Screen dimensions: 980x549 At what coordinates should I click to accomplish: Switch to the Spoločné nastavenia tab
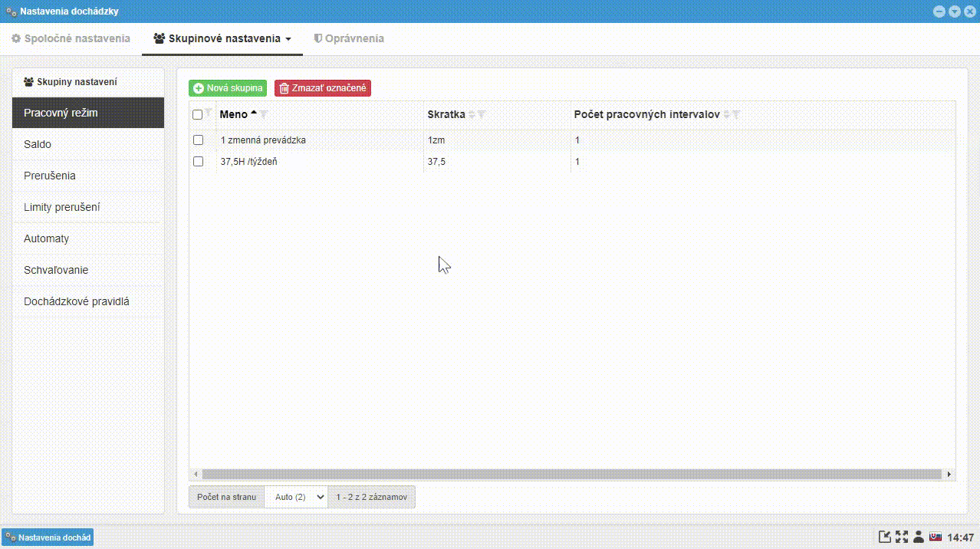[x=71, y=38]
